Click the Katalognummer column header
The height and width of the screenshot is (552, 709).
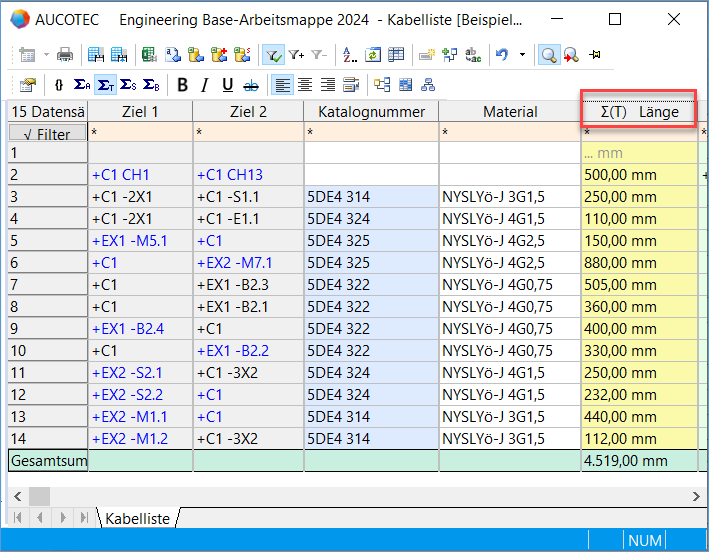pyautogui.click(x=371, y=112)
